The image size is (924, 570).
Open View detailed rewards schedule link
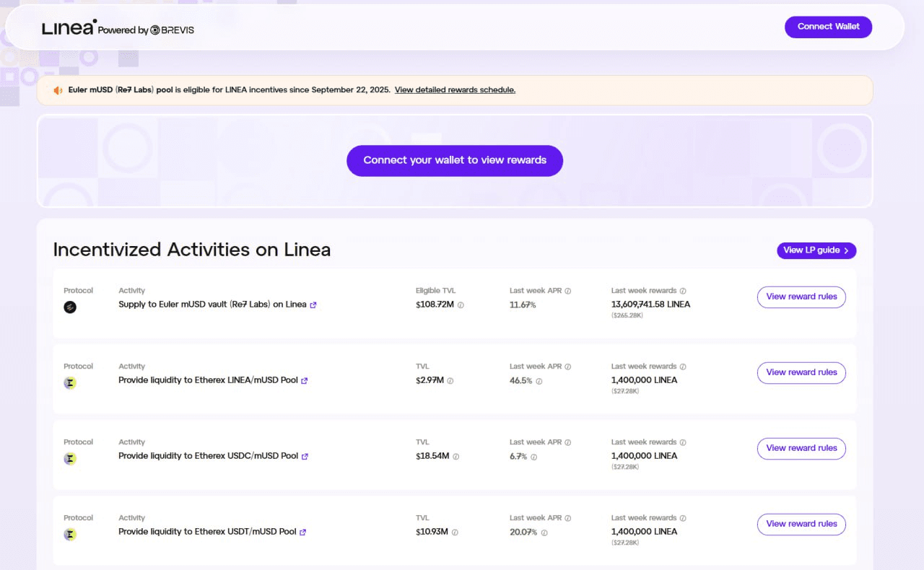pos(455,90)
